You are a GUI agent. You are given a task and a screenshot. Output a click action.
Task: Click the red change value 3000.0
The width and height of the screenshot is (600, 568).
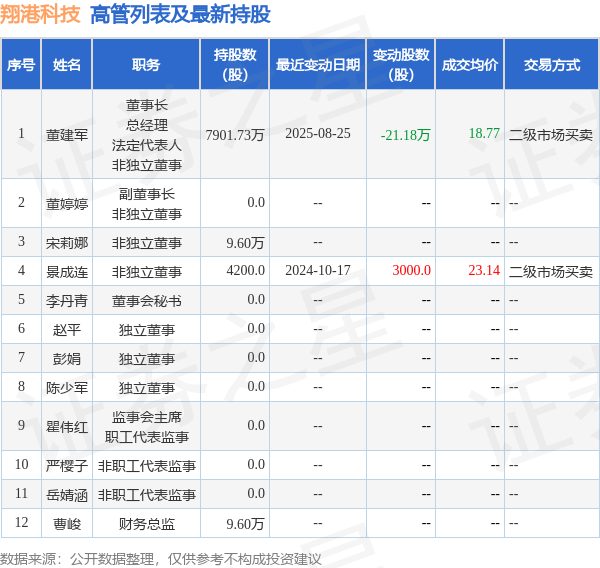[x=411, y=271]
